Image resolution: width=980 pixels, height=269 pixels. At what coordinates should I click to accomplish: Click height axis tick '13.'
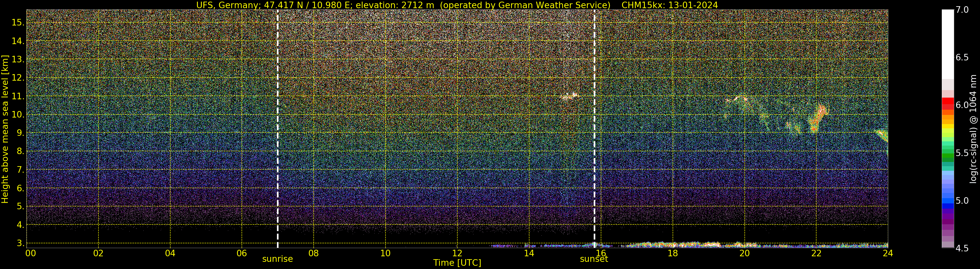18,60
